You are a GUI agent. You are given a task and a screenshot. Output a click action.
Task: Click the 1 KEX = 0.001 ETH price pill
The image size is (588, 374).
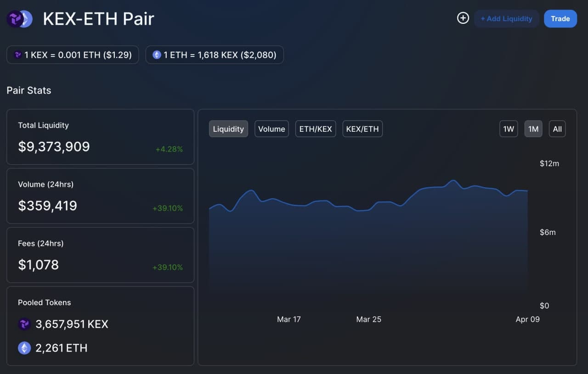click(x=73, y=55)
